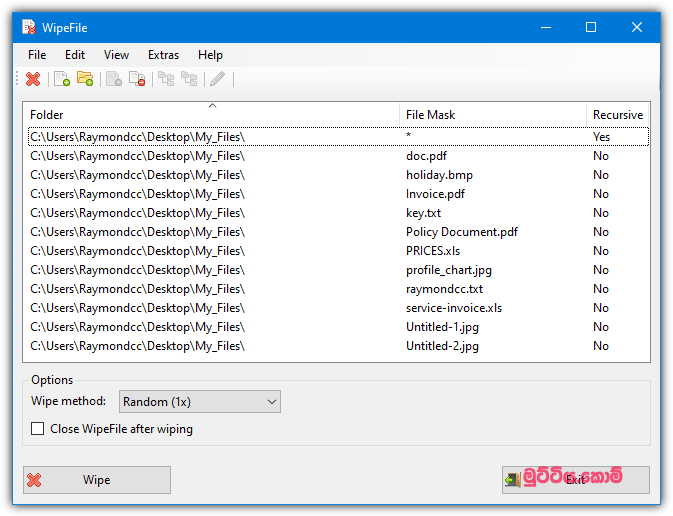Click the first tree-structure toolbar icon

click(x=166, y=79)
